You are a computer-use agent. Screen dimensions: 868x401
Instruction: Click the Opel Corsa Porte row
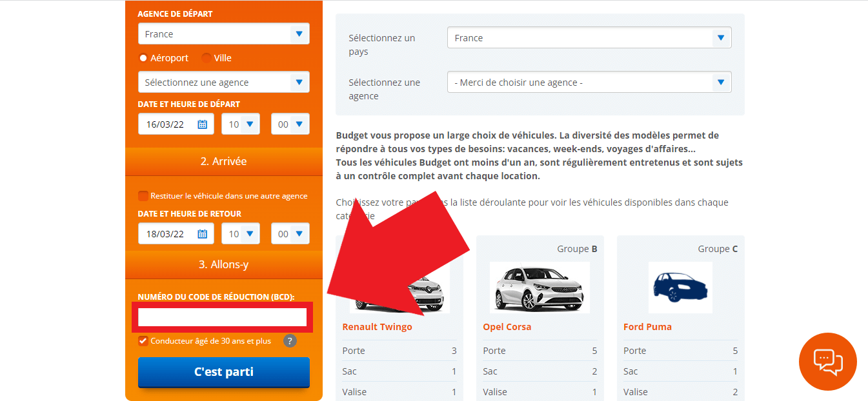click(540, 351)
